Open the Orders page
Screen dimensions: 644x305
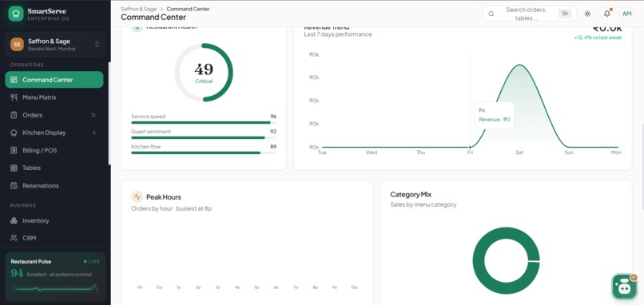[54, 115]
